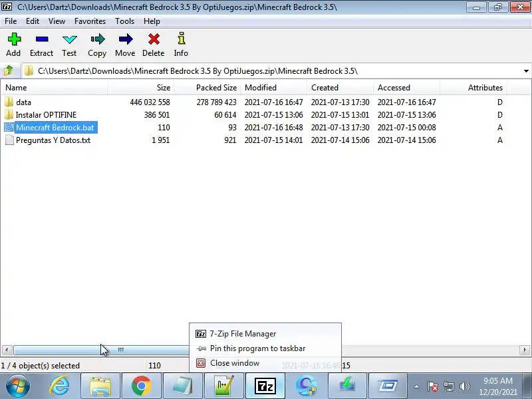Sort by the Modified column header
Screen dimensions: 532x399
click(x=273, y=88)
